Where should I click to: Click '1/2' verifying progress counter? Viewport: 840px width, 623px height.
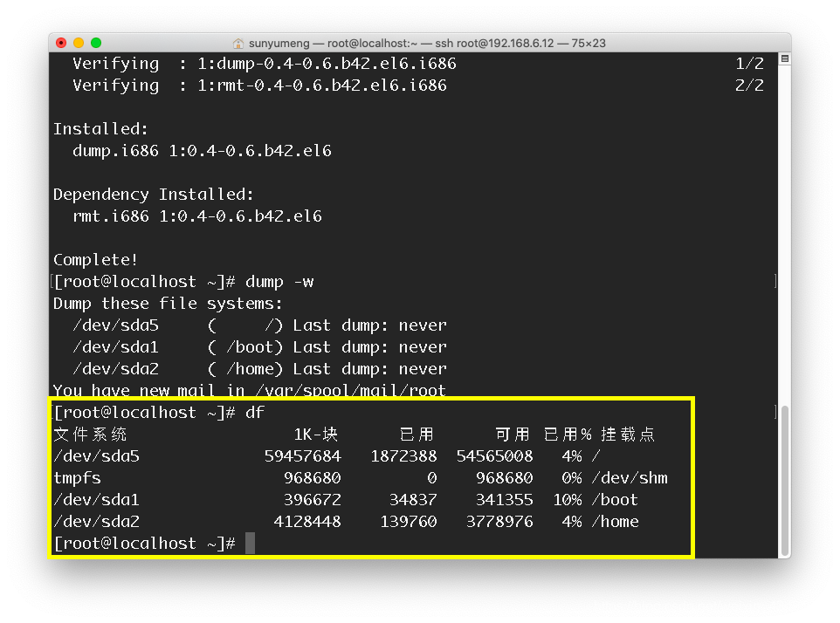point(749,64)
